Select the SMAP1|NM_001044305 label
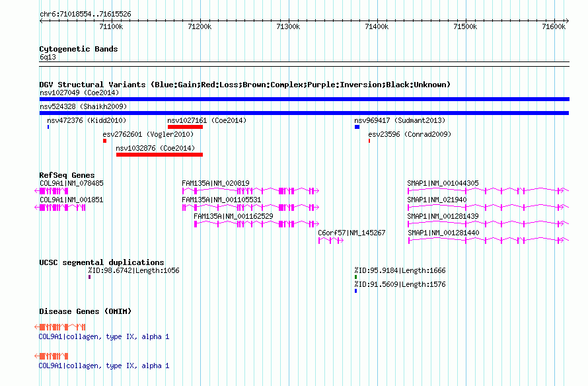The image size is (588, 386). (x=443, y=184)
